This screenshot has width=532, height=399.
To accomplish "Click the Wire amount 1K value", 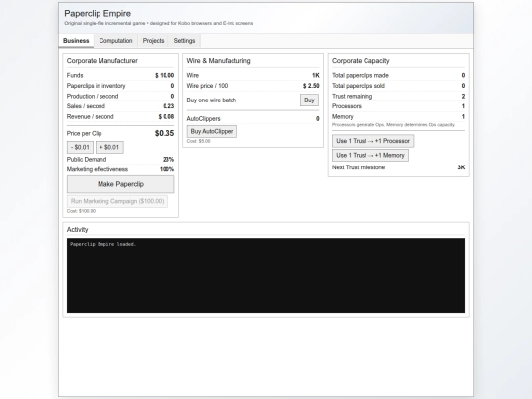I will (x=316, y=75).
